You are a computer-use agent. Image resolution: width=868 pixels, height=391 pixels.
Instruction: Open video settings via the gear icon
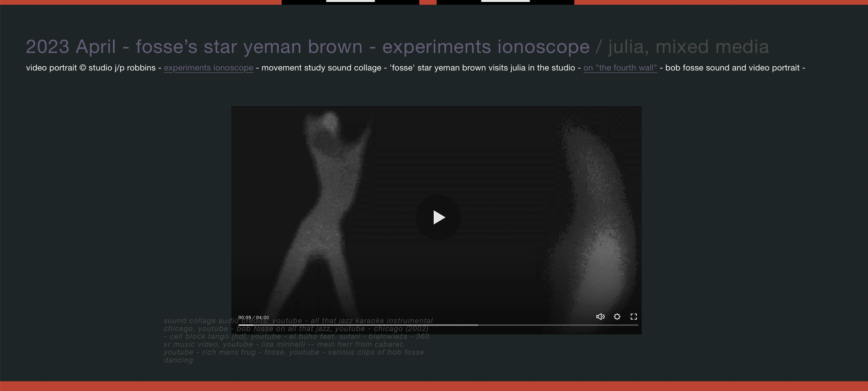617,316
